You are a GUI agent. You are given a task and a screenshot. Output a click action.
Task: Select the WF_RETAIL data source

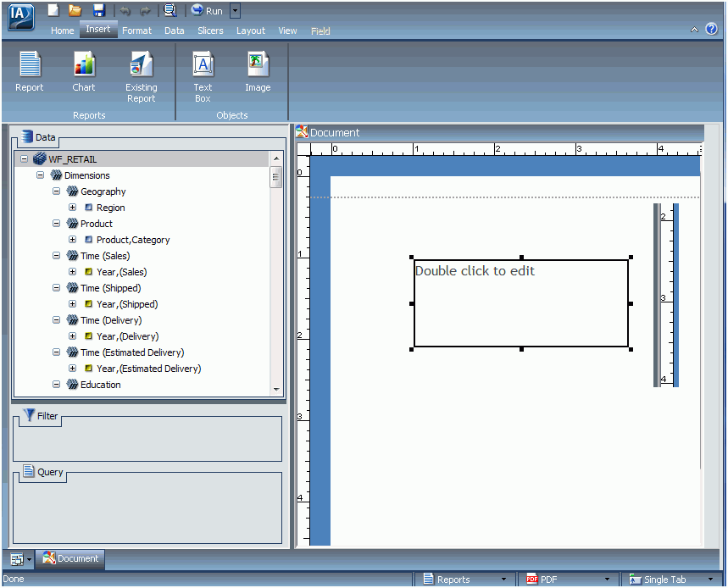pos(72,159)
